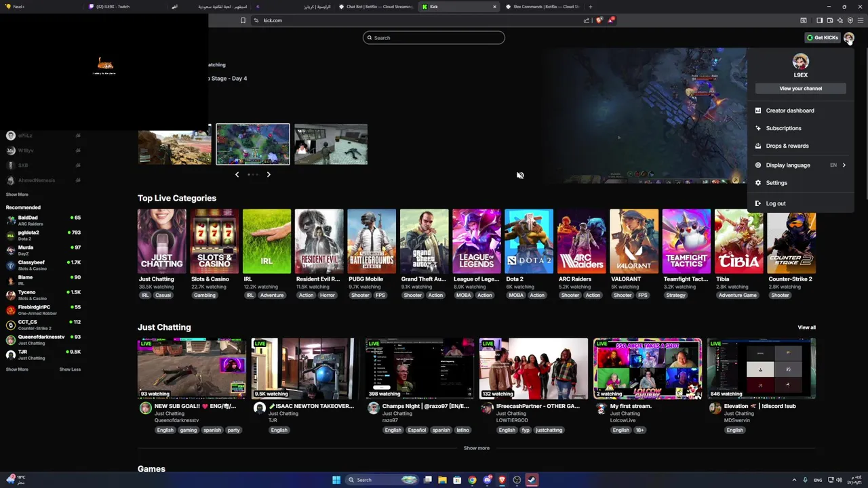868x488 pixels.
Task: Open the League of Legends category card
Action: click(x=477, y=241)
